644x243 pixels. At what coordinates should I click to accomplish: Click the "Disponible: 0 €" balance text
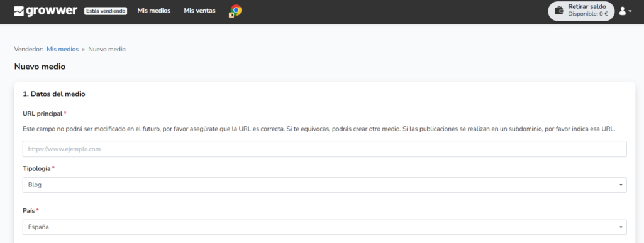pos(588,14)
